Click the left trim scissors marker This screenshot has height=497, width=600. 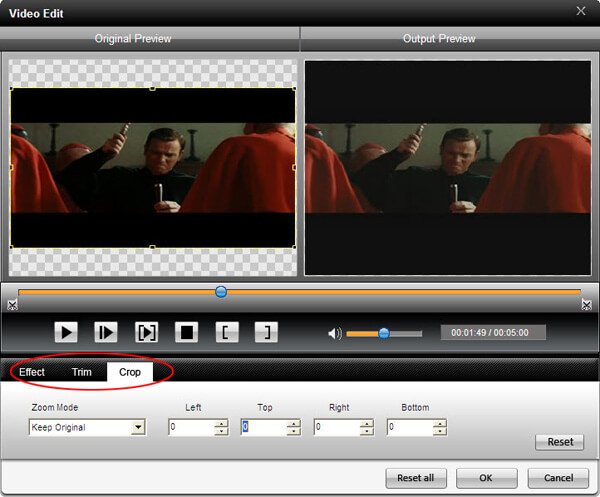tap(12, 305)
